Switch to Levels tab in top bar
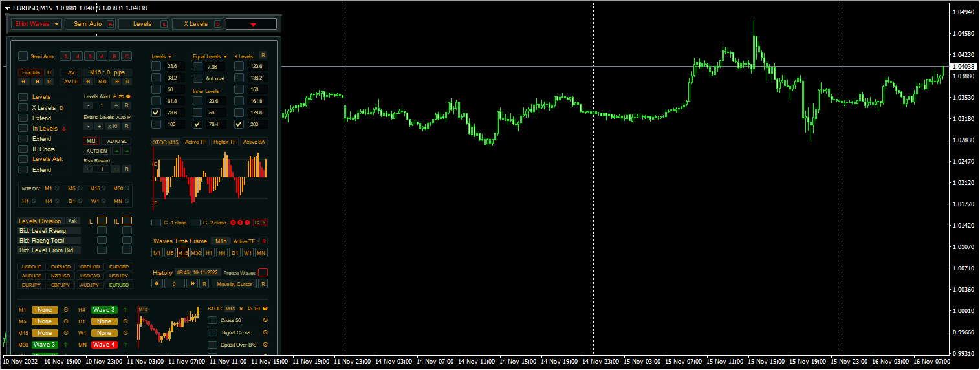980x370 pixels. [x=144, y=24]
